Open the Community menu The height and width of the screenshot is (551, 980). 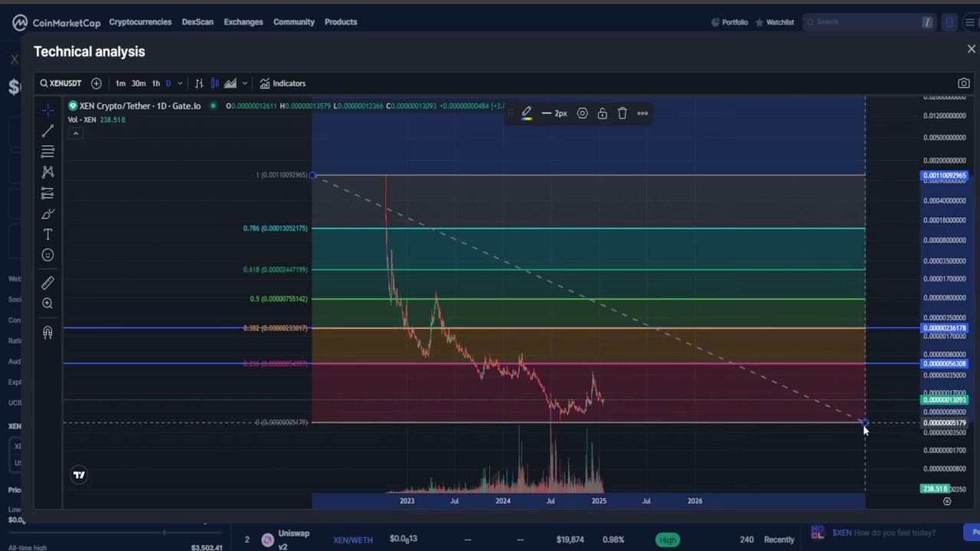pyautogui.click(x=294, y=22)
